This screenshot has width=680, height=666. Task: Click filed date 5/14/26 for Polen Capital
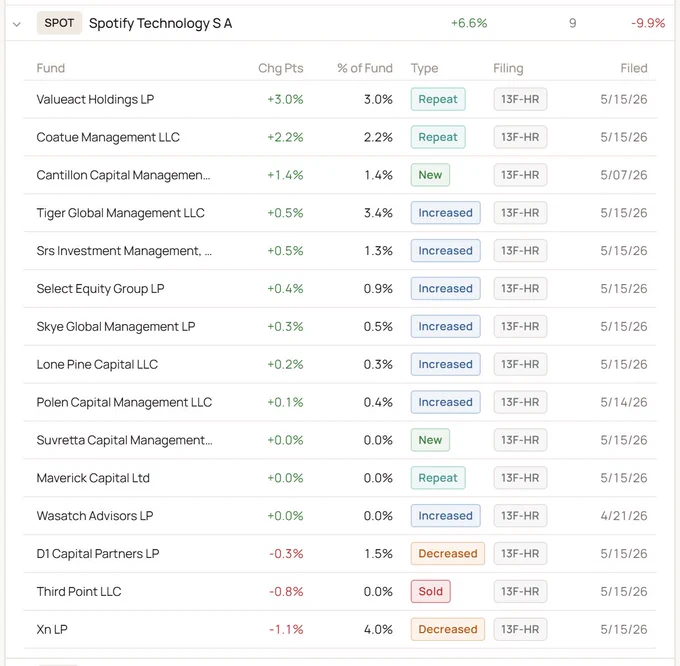pos(624,402)
